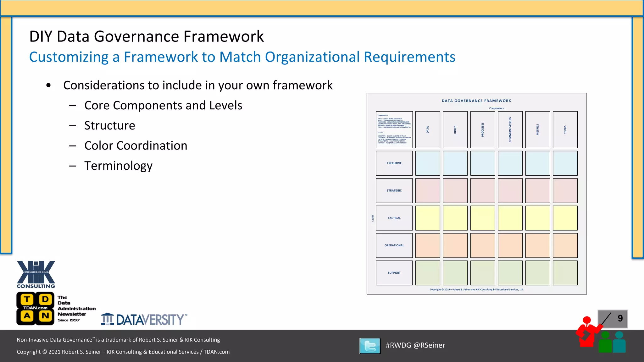Click the Color Coordination bullet text
The width and height of the screenshot is (644, 362).
click(136, 145)
